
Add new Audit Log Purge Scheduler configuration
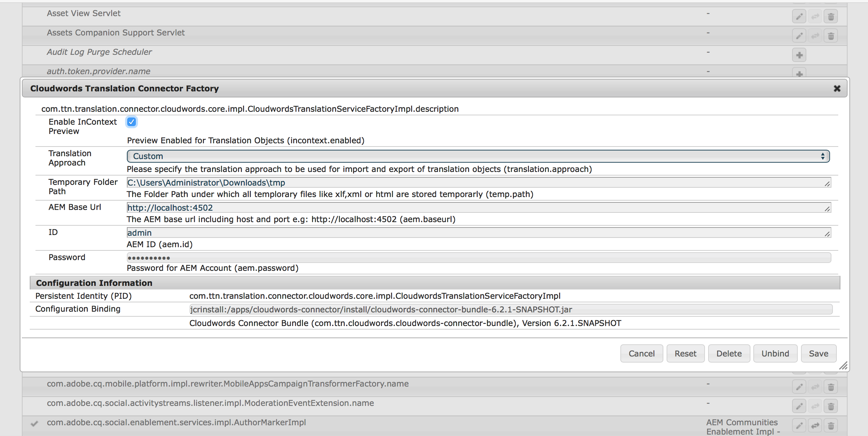click(x=799, y=55)
